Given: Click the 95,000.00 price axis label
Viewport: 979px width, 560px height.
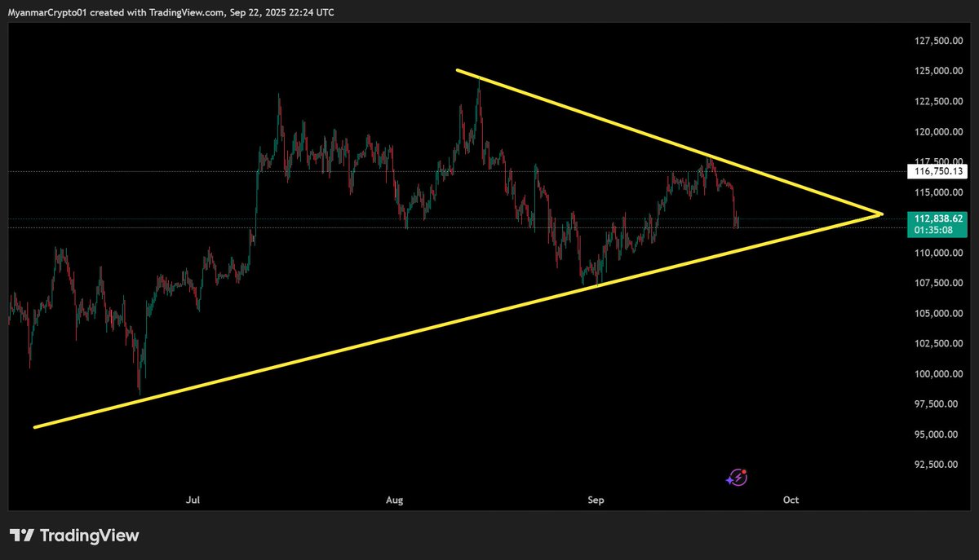Looking at the screenshot, I should click(x=937, y=434).
